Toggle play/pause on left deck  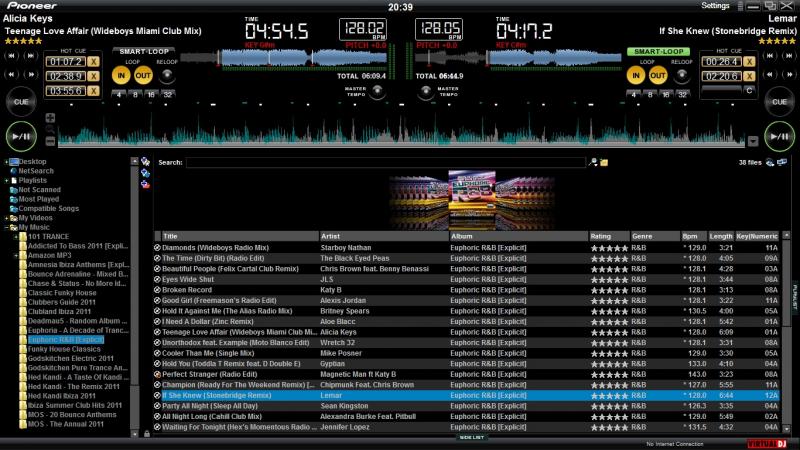coord(21,136)
